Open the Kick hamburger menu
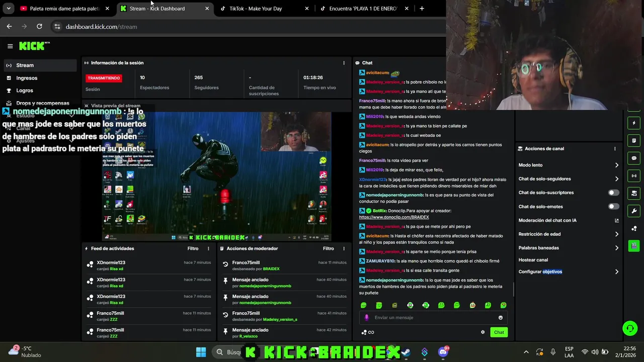Image resolution: width=644 pixels, height=362 pixels. (10, 46)
